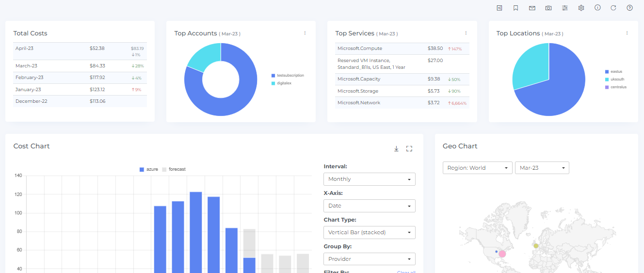Image resolution: width=644 pixels, height=273 pixels.
Task: Bookmark this dashboard view
Action: coord(515,8)
